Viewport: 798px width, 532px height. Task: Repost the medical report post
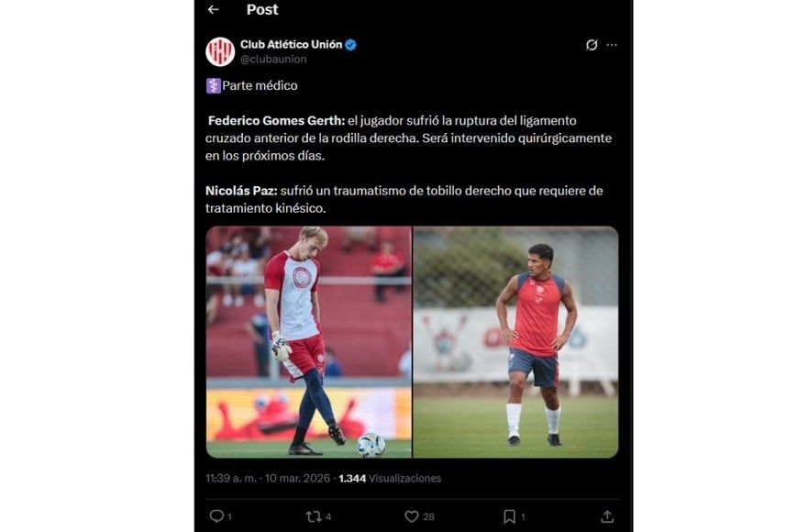tap(312, 517)
